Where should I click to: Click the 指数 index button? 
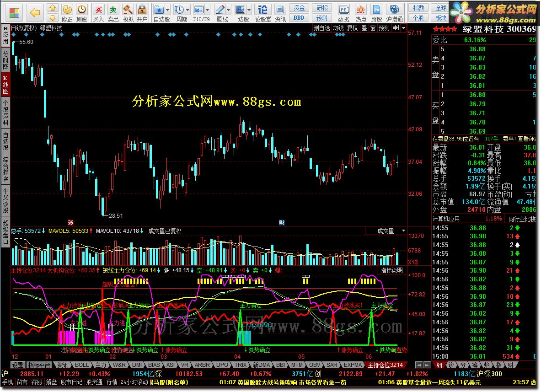pyautogui.click(x=418, y=8)
